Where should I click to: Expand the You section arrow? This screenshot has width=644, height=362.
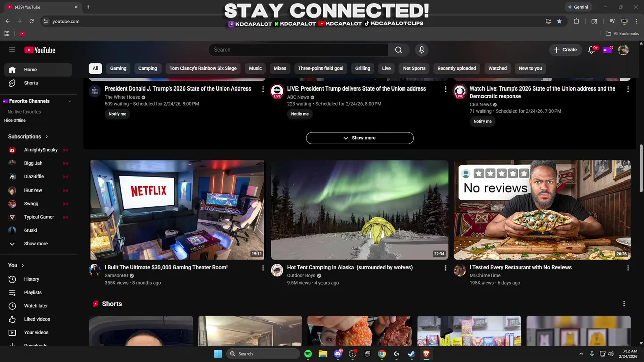point(22,265)
